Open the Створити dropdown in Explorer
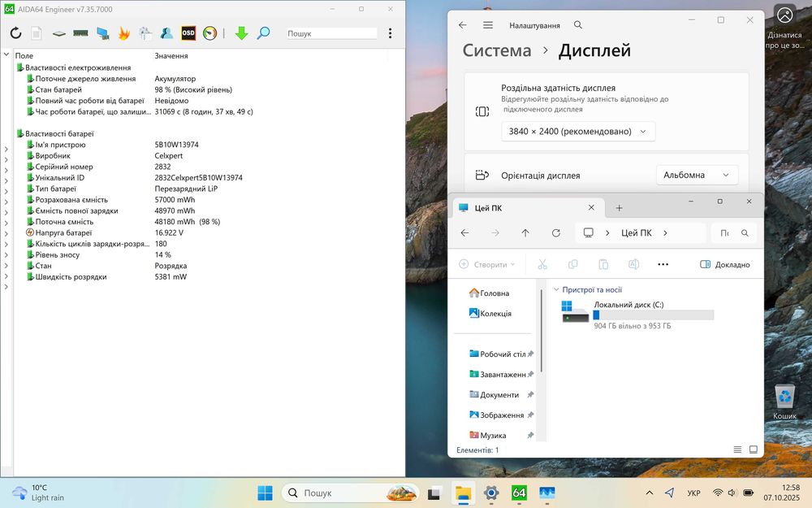812x508 pixels. [486, 264]
